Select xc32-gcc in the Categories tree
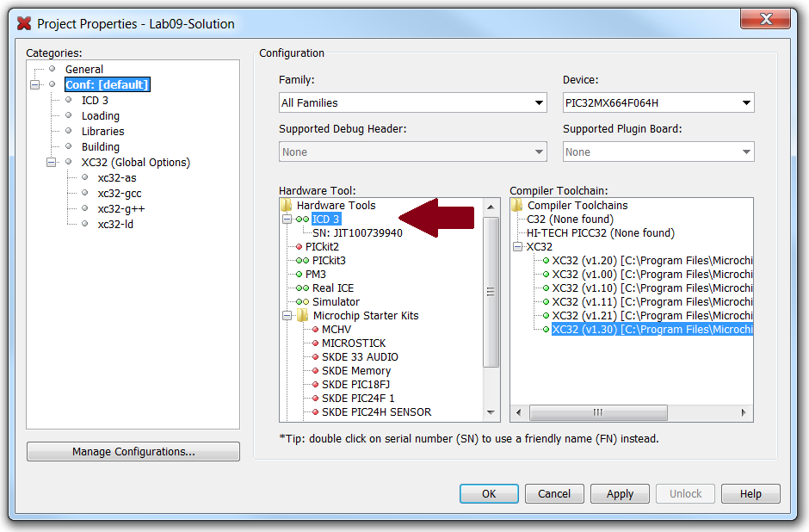The width and height of the screenshot is (809, 532). (x=120, y=194)
